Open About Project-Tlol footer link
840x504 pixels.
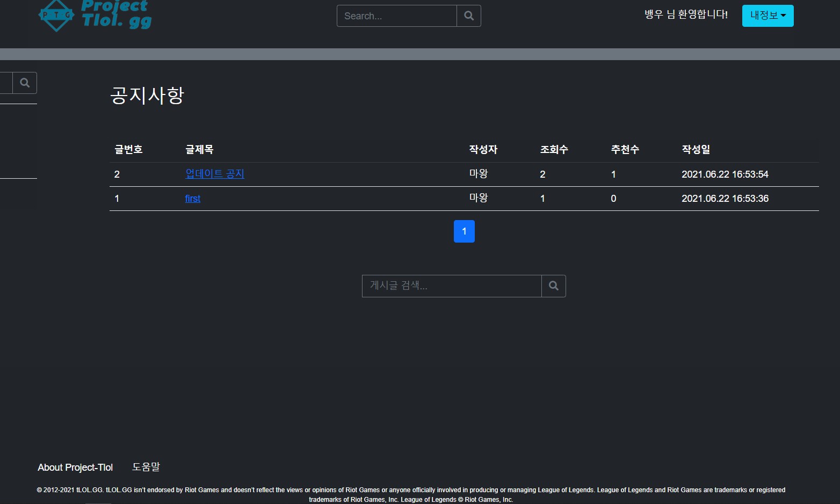(x=75, y=468)
